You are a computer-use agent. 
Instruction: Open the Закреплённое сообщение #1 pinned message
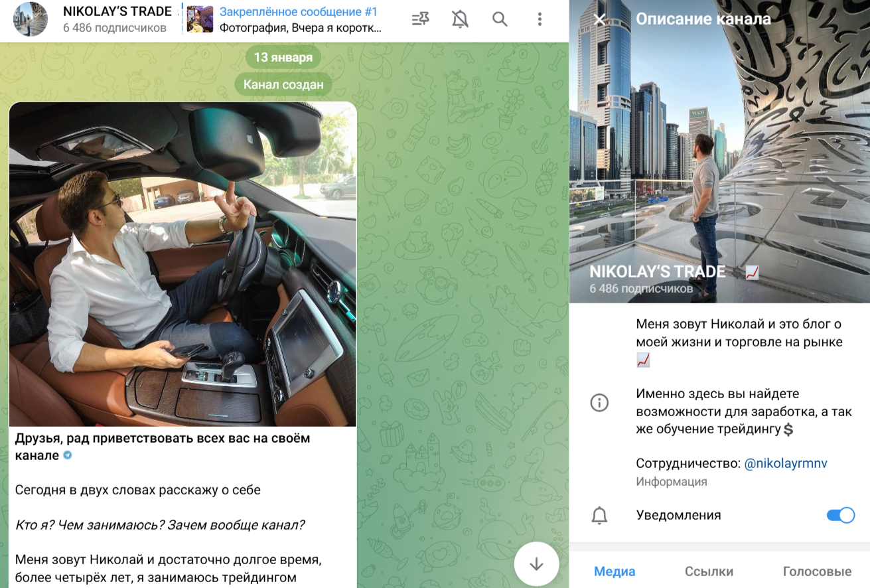point(299,12)
